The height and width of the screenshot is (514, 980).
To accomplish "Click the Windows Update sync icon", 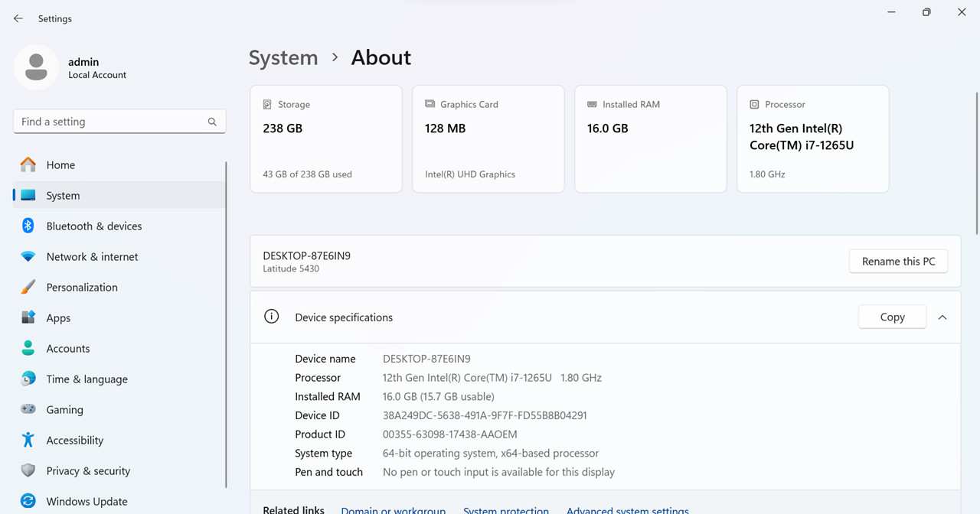I will [x=28, y=501].
